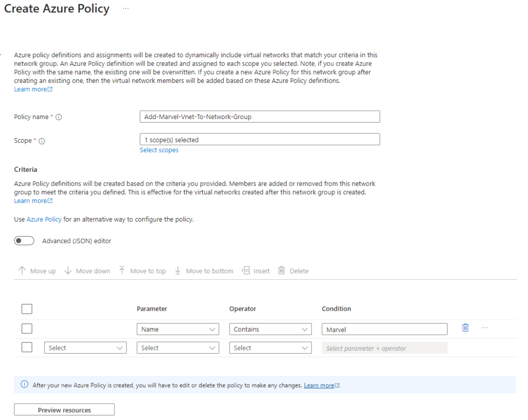The image size is (528, 420).
Task: Click the Policy name text field
Action: [259, 117]
